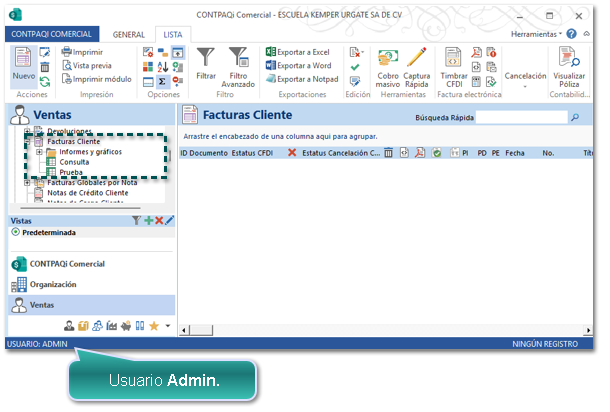Click the document with red alert icon
This screenshot has height=412, width=610.
[x=491, y=52]
